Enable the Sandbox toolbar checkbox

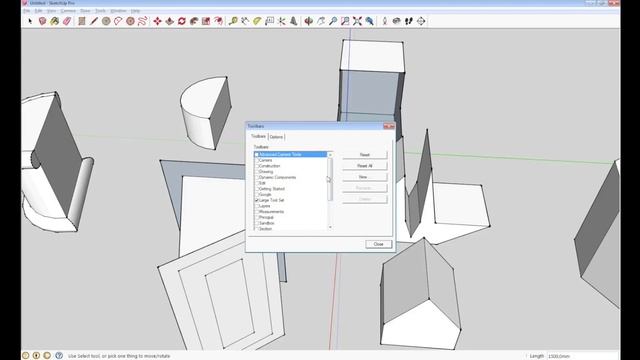(257, 223)
